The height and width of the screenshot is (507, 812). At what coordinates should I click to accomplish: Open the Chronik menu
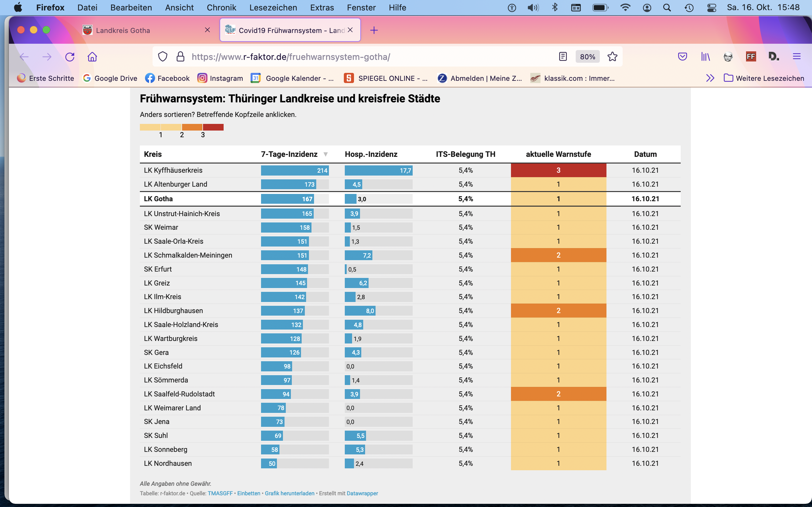pyautogui.click(x=221, y=7)
